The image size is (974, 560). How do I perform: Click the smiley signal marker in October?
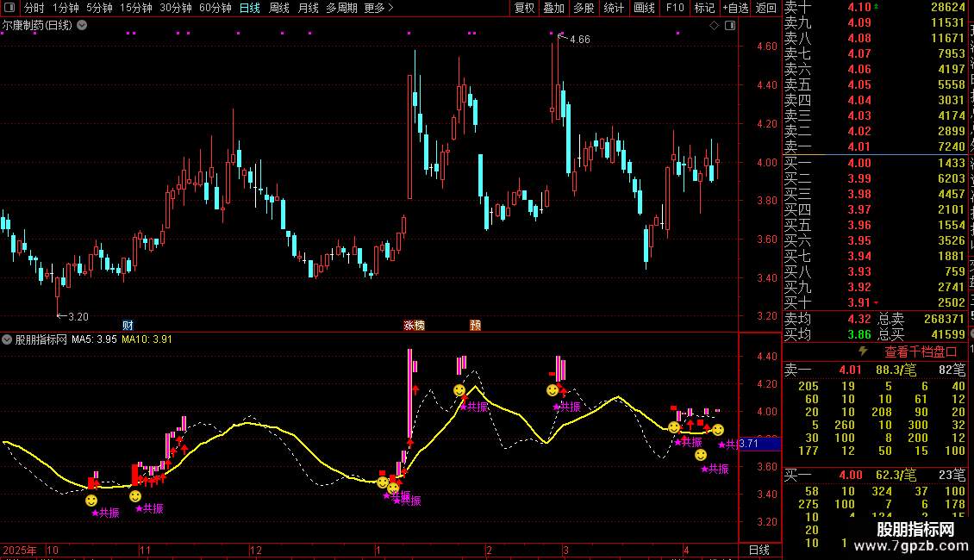tap(91, 501)
